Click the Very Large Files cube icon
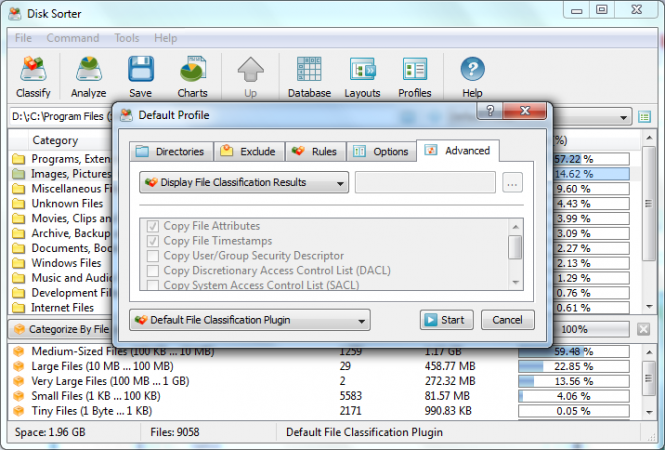This screenshot has height=450, width=665. pyautogui.click(x=19, y=381)
